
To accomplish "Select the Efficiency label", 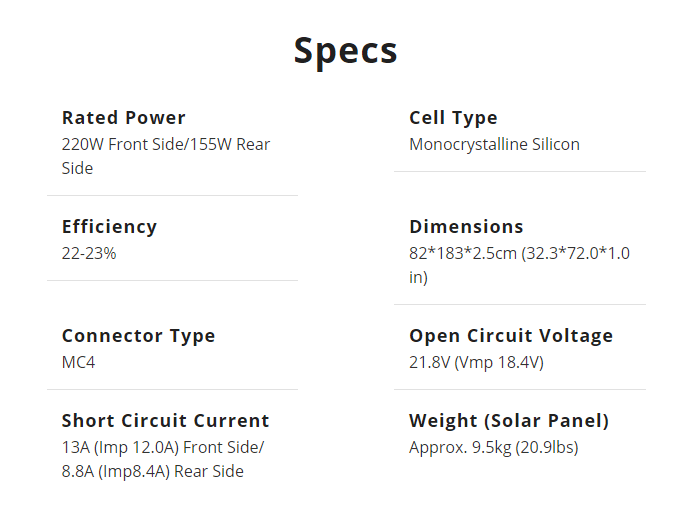I will (x=109, y=227).
